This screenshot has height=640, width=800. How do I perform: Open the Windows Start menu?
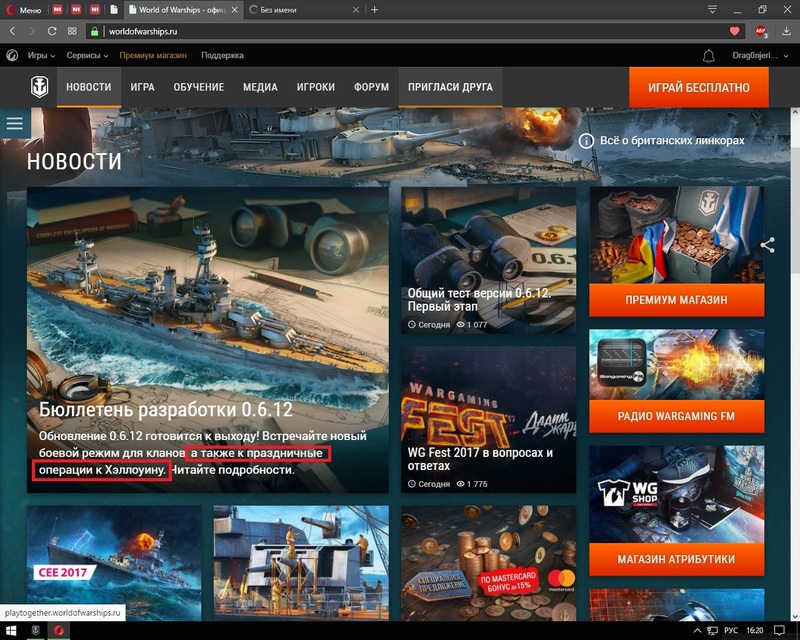11,631
